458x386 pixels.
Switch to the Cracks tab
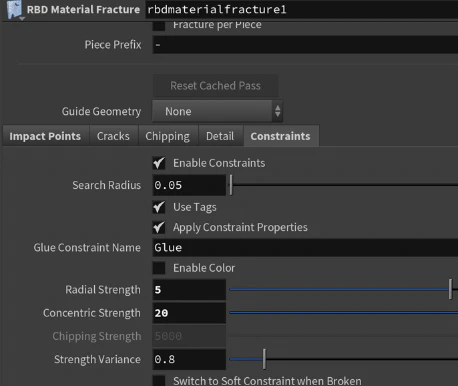[x=113, y=136]
